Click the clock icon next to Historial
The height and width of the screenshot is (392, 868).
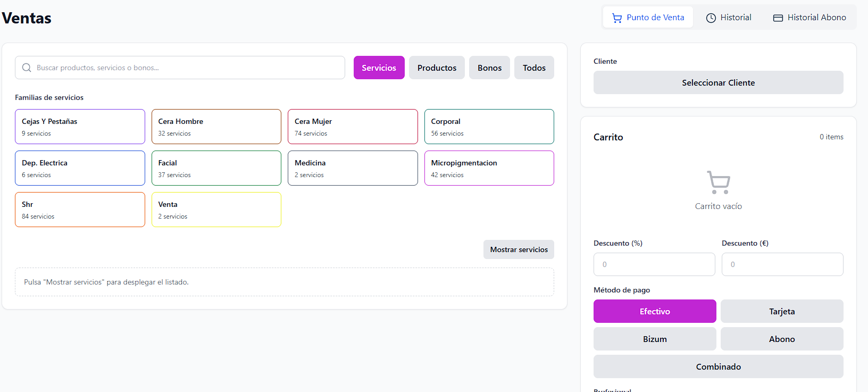[711, 18]
